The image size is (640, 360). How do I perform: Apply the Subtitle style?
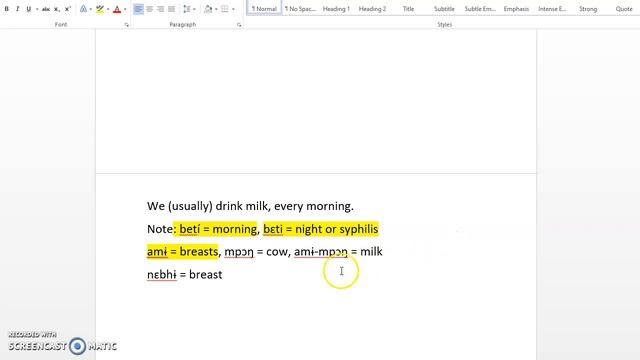[x=444, y=9]
